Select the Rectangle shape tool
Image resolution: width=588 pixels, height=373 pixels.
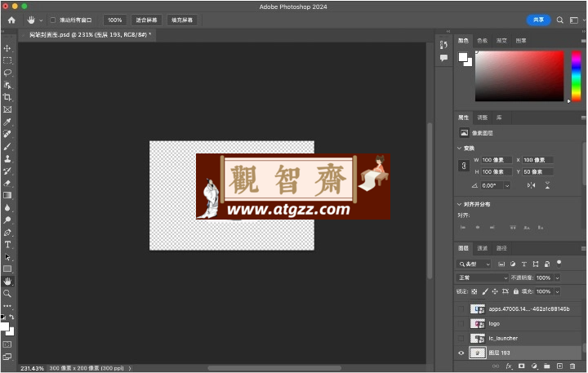(x=7, y=269)
